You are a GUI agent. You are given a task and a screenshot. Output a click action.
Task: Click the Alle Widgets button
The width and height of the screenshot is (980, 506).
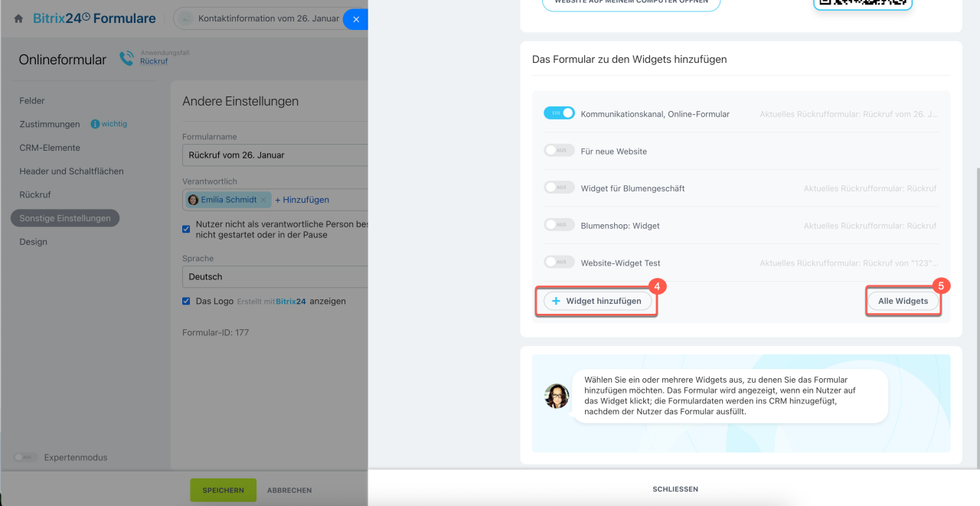(903, 302)
